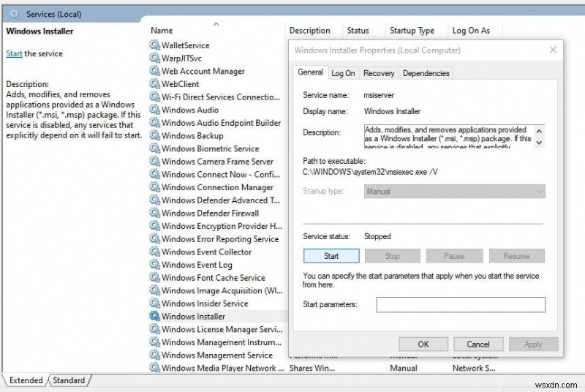This screenshot has width=585, height=392.
Task: Click the Windows Insider Service gear icon
Action: [154, 304]
